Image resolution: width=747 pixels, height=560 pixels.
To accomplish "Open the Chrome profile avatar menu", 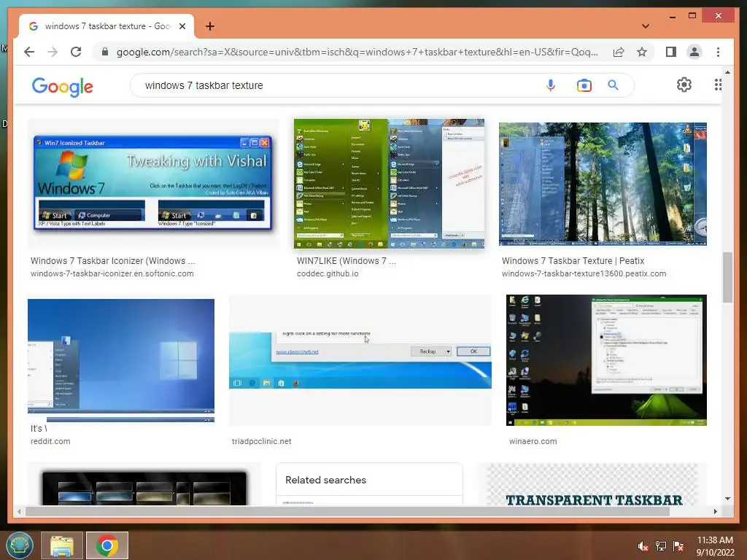I will [694, 52].
